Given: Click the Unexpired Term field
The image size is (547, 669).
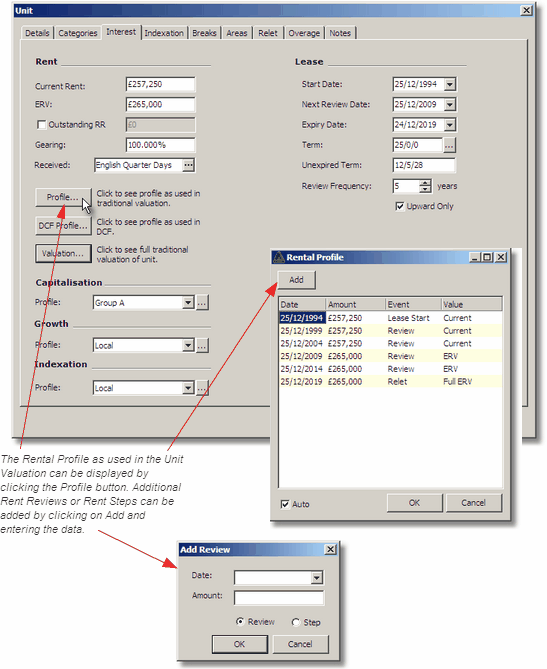Looking at the screenshot, I should [424, 165].
